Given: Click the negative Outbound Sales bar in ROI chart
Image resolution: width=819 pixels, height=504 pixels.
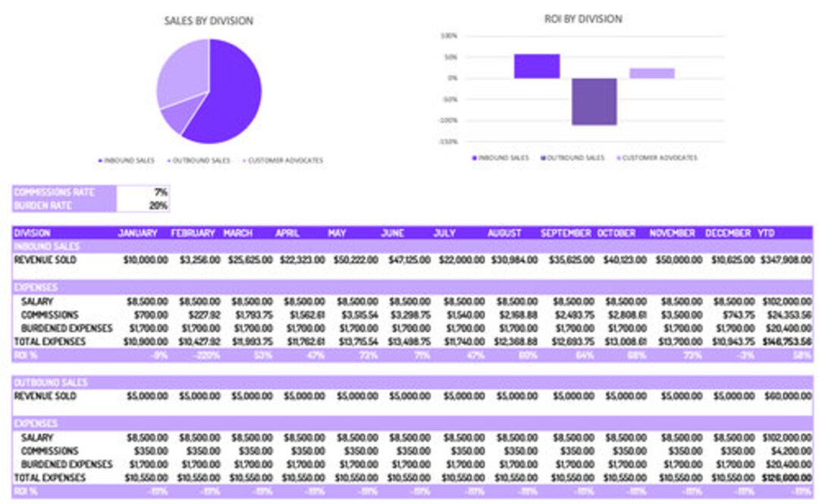Looking at the screenshot, I should tap(595, 100).
